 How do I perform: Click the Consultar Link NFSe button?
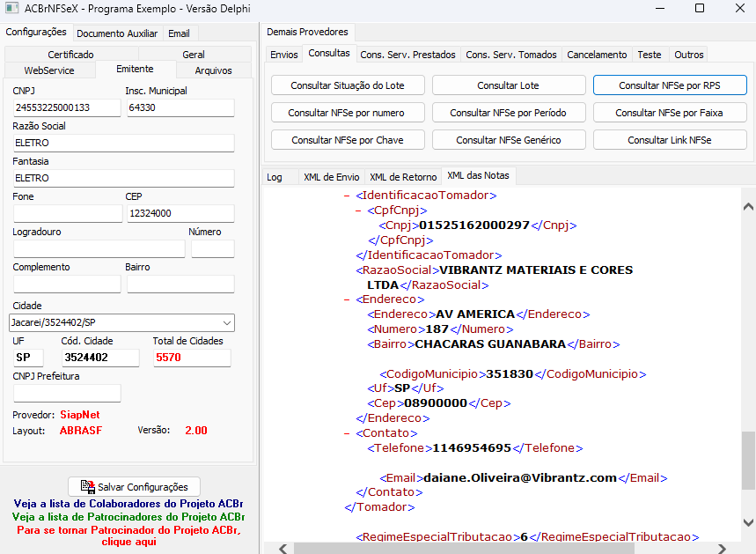coord(670,140)
